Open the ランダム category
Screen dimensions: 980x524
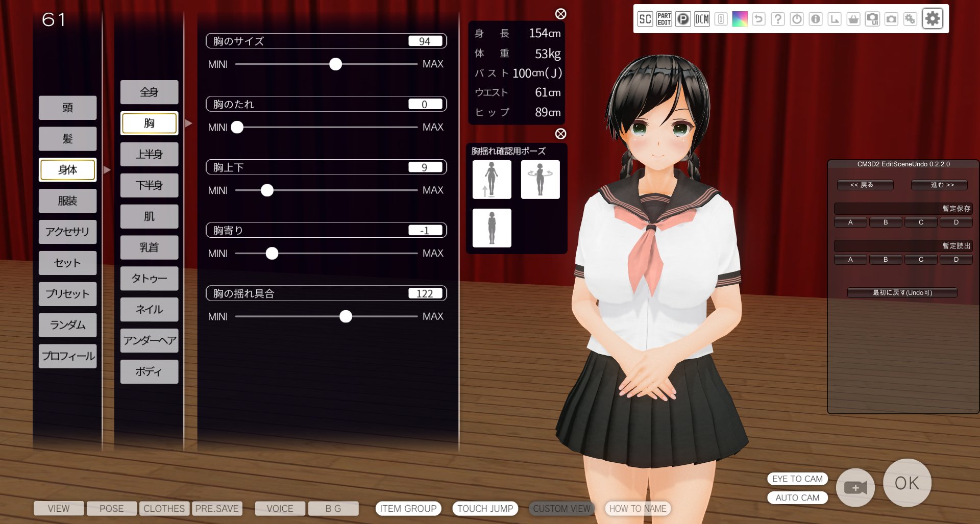point(67,325)
